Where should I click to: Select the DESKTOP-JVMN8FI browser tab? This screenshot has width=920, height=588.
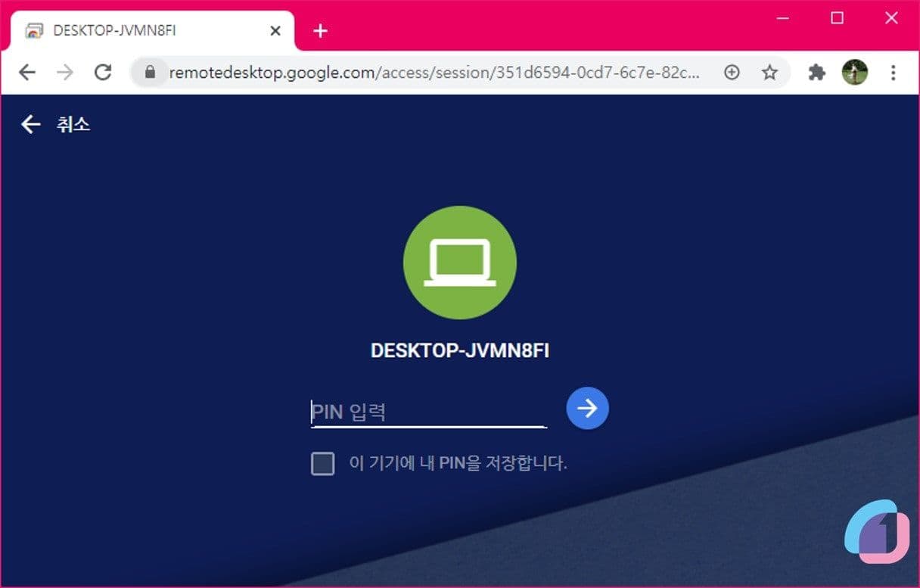(x=153, y=31)
